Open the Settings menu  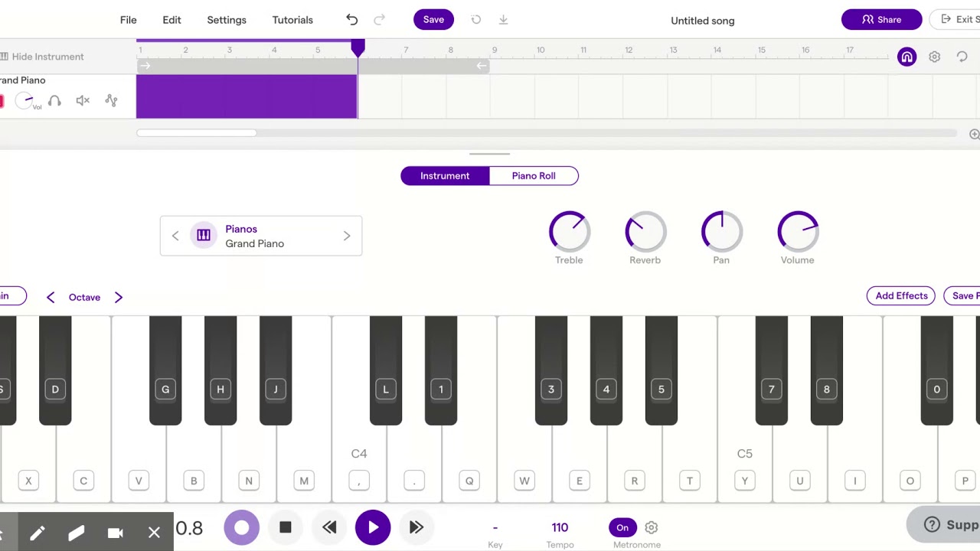pos(227,20)
